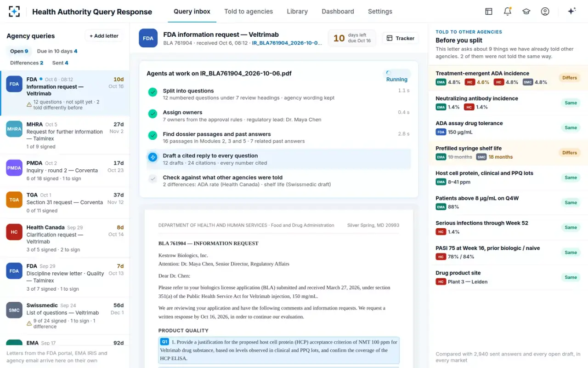This screenshot has height=368, width=588.
Task: Click the Swissmedic SMC badge in list
Action: pos(14,310)
